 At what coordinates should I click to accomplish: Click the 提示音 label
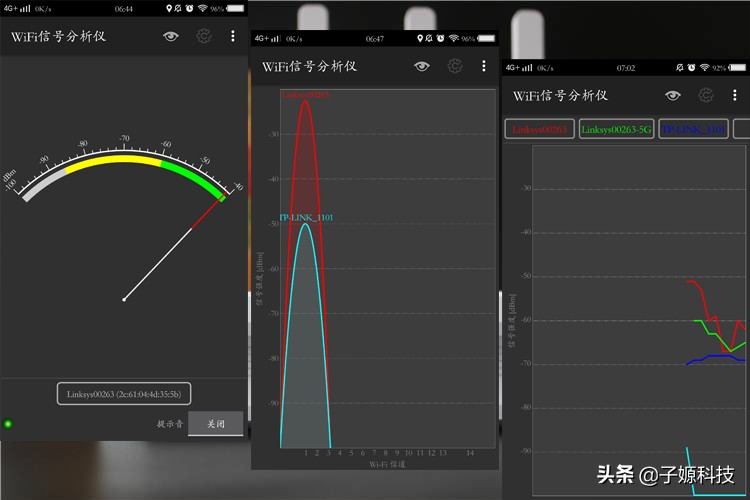(170, 424)
